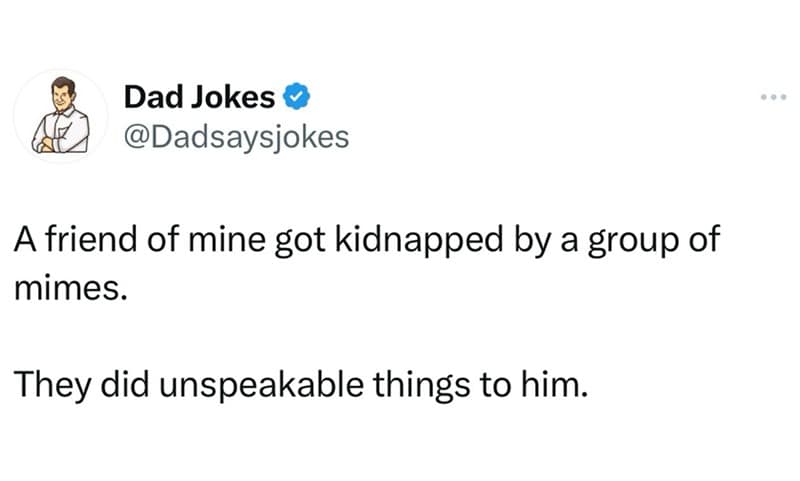The height and width of the screenshot is (481, 800).
Task: Click the Dad Jokes display name
Action: coord(199,97)
